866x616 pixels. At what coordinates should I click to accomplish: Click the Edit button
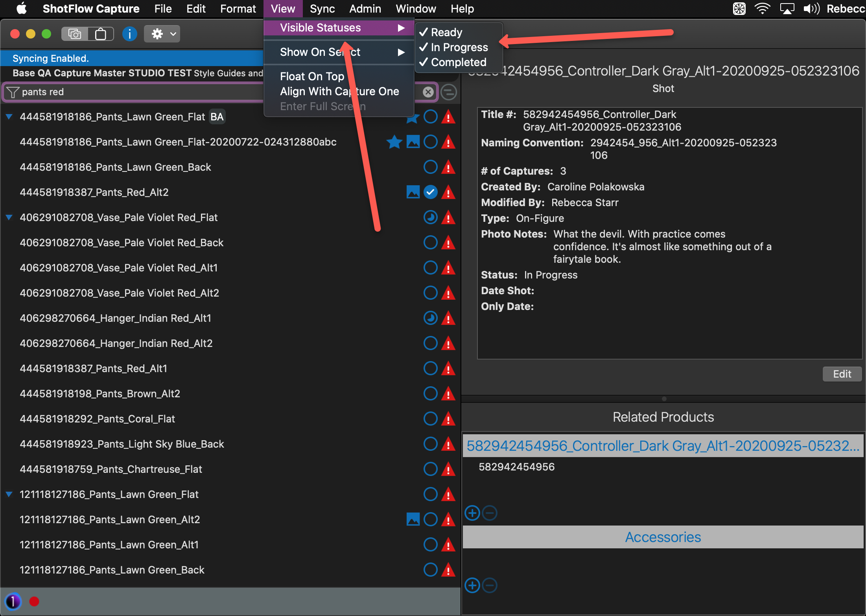click(842, 374)
